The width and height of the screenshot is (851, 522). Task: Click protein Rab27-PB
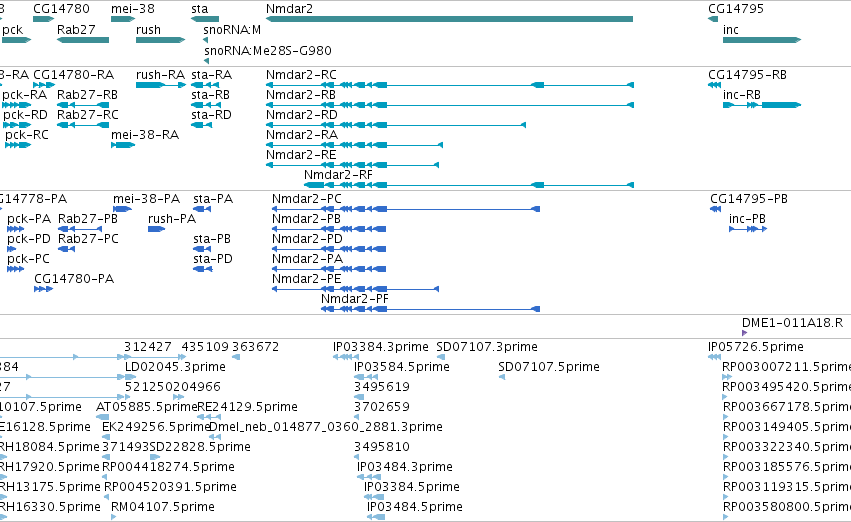click(x=80, y=229)
